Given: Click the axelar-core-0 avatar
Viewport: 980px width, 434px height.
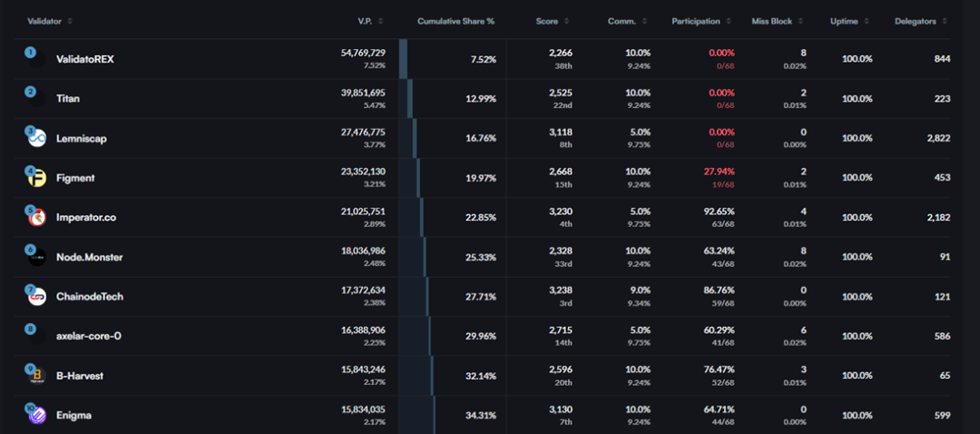Looking at the screenshot, I should 37,337.
